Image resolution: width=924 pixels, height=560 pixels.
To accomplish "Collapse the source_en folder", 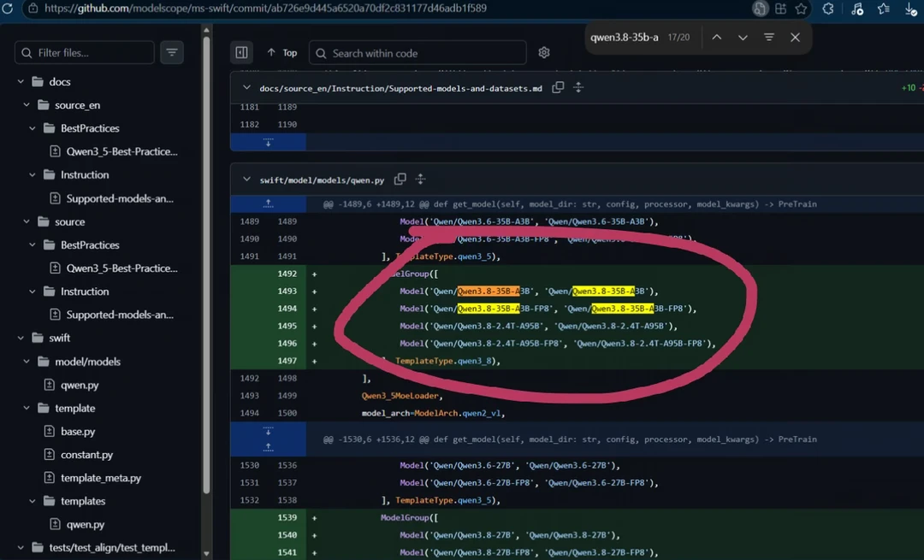I will click(27, 105).
